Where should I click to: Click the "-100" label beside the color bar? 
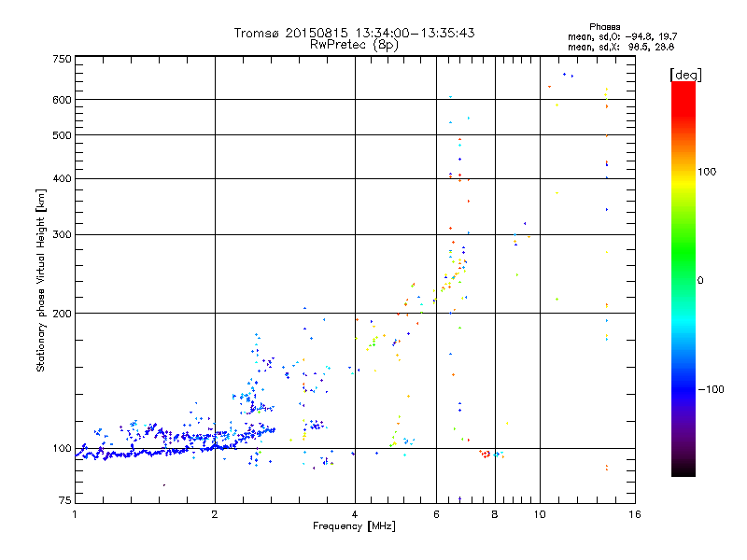pos(711,389)
